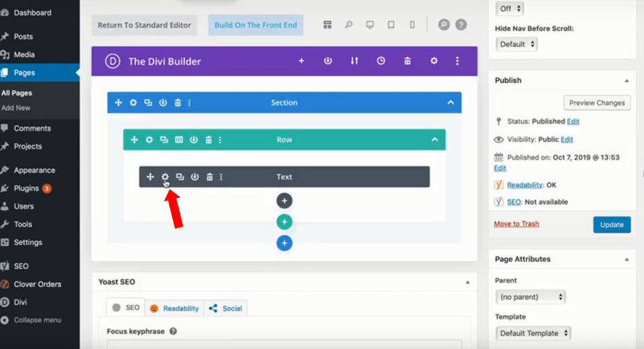Click the blue Update button

[x=611, y=225]
